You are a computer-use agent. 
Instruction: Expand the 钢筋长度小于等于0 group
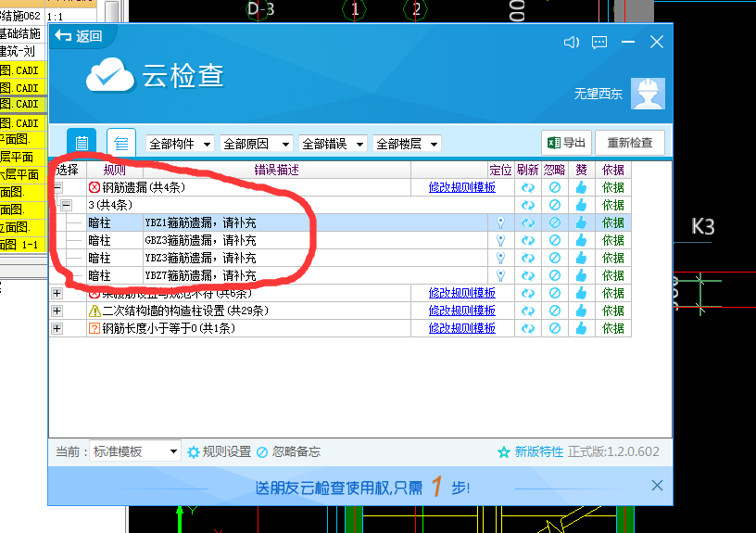[x=57, y=328]
